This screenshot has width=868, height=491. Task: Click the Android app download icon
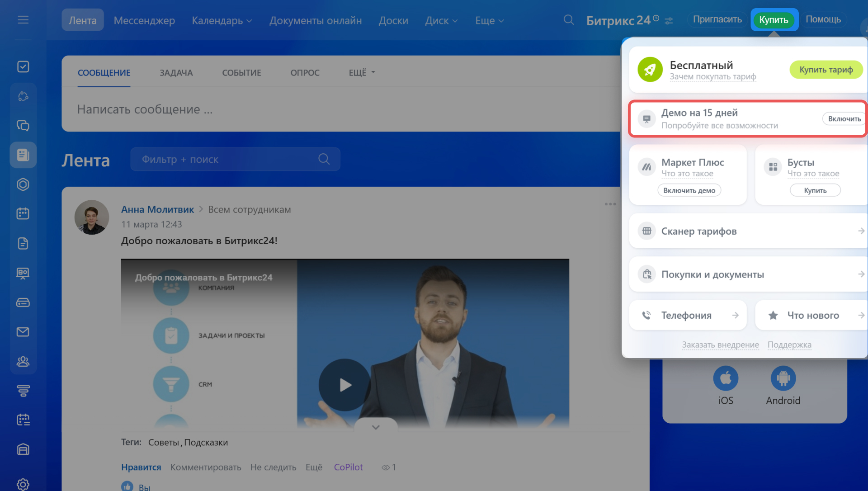pos(783,378)
